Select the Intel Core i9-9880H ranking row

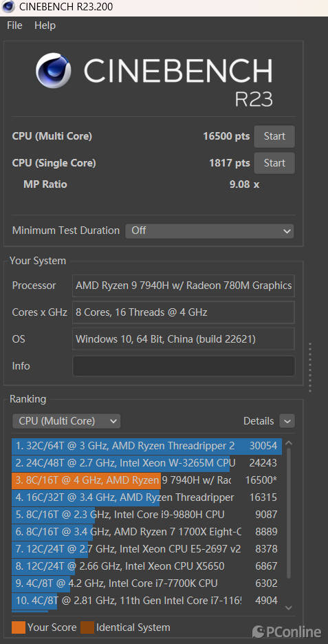pyautogui.click(x=146, y=515)
